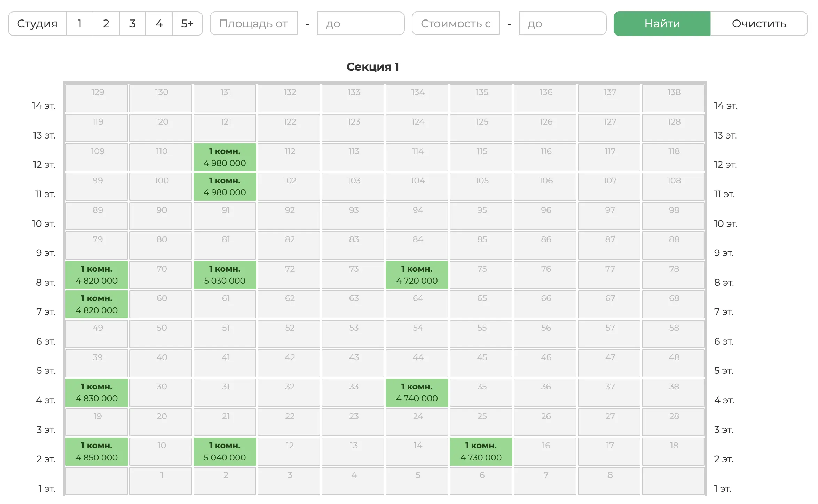Open the available apartment priced 4 740 000
818x504 pixels.
[417, 393]
